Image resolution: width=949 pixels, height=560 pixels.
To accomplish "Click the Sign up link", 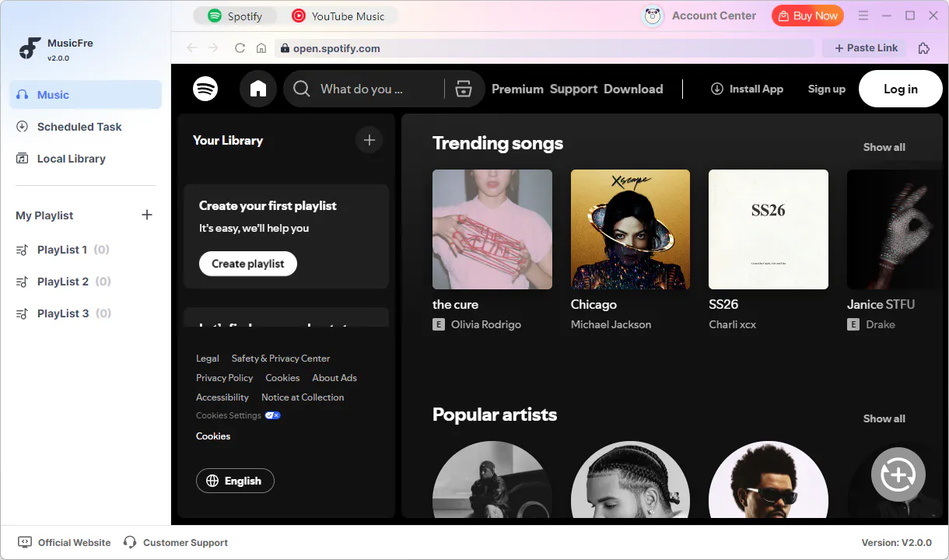I will [x=826, y=89].
